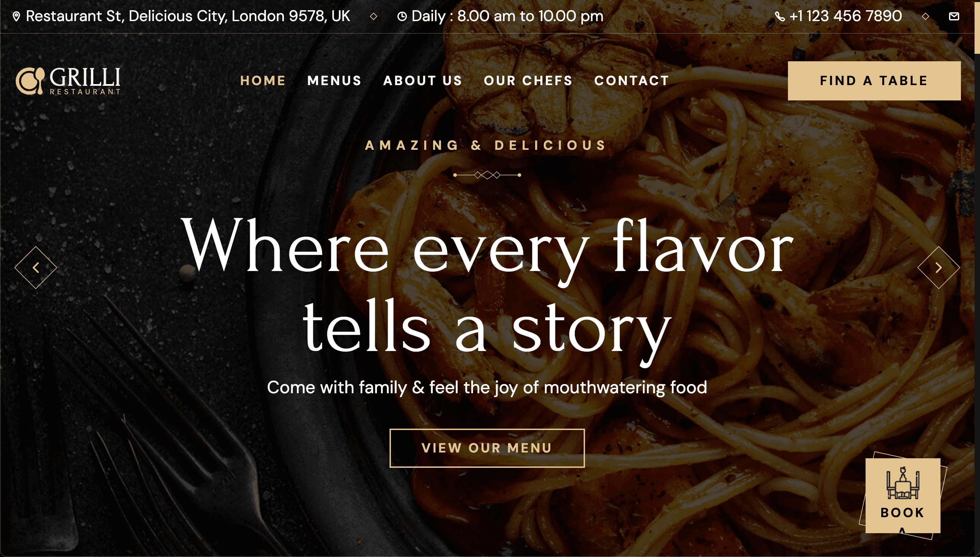Click the dining table Book icon
This screenshot has height=557, width=980.
click(x=903, y=483)
